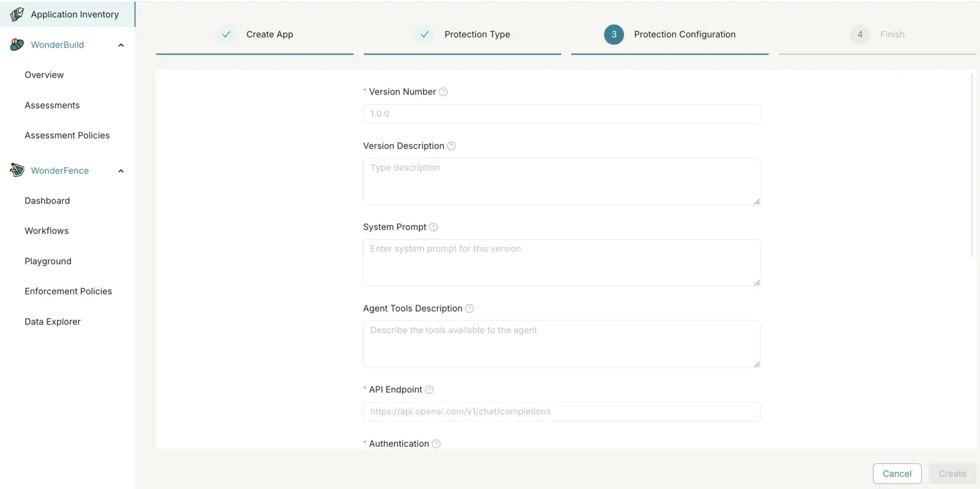The height and width of the screenshot is (489, 980).
Task: Click the WonderBuild logo icon
Action: [17, 45]
